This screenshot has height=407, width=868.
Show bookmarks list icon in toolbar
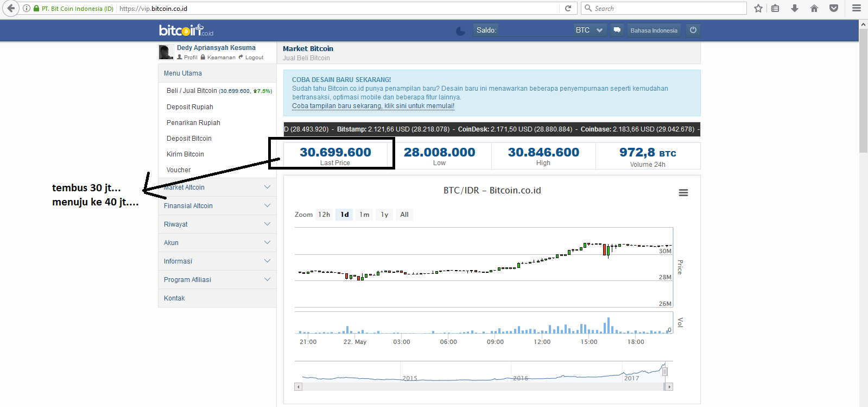(x=775, y=8)
